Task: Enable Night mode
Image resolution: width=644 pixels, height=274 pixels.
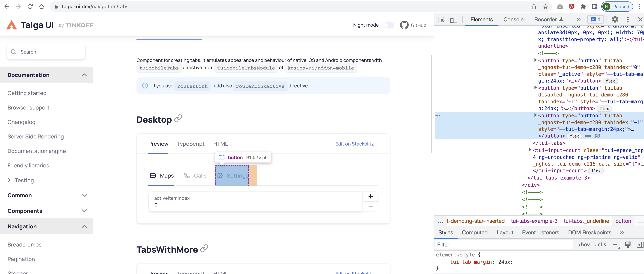Action: tap(388, 25)
